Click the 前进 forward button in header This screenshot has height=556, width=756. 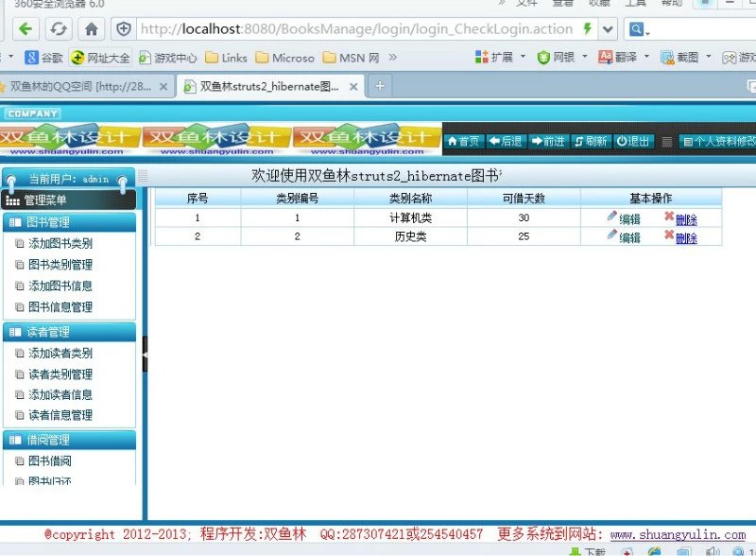(549, 142)
